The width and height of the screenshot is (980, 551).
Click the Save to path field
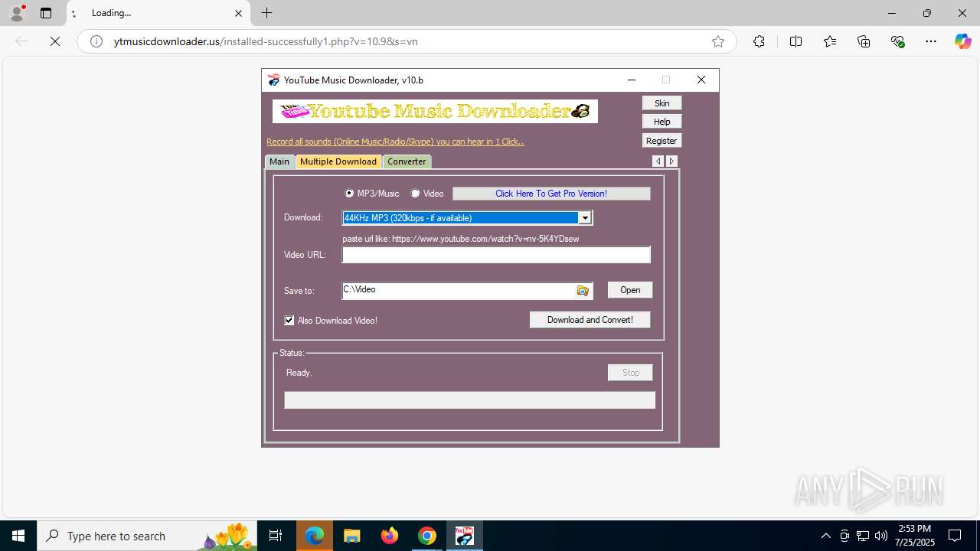(x=459, y=290)
